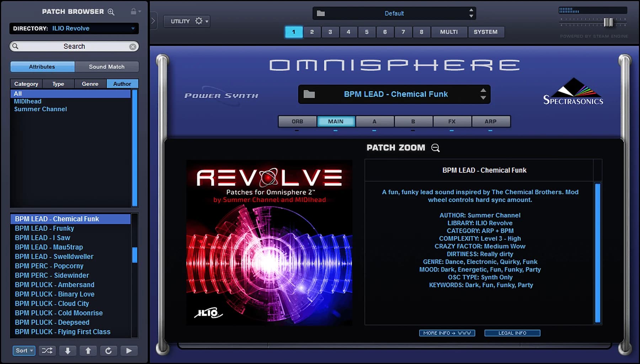Image resolution: width=640 pixels, height=364 pixels.
Task: Zoom out using the Patch Zoom magnifier icon
Action: (435, 148)
